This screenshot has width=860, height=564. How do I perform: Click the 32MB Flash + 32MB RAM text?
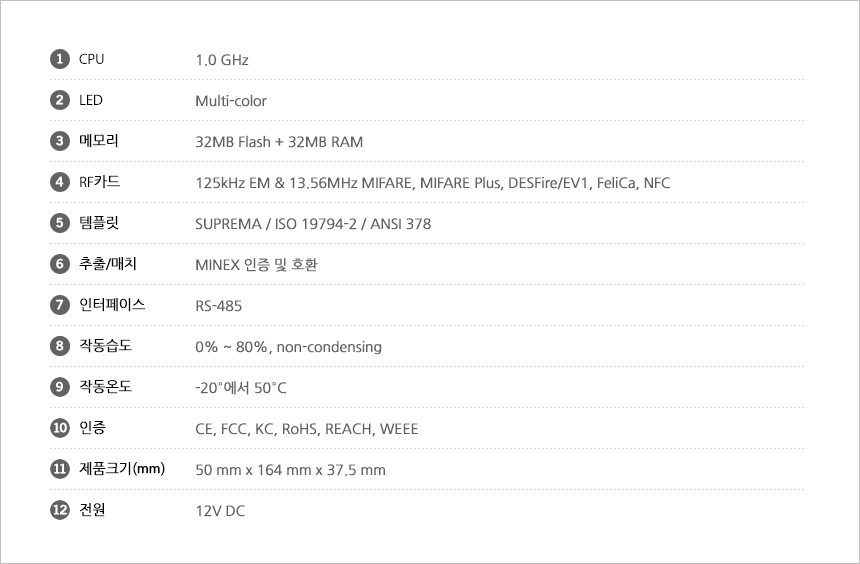point(279,142)
